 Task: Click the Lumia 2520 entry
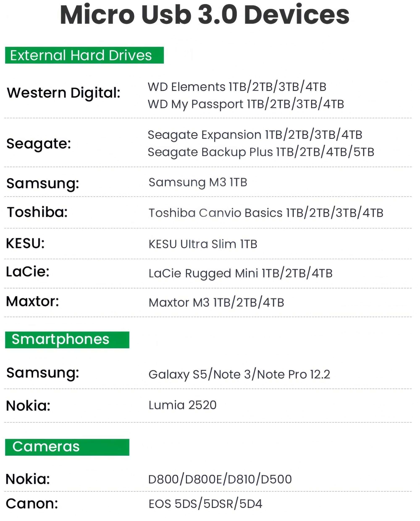coord(182,405)
